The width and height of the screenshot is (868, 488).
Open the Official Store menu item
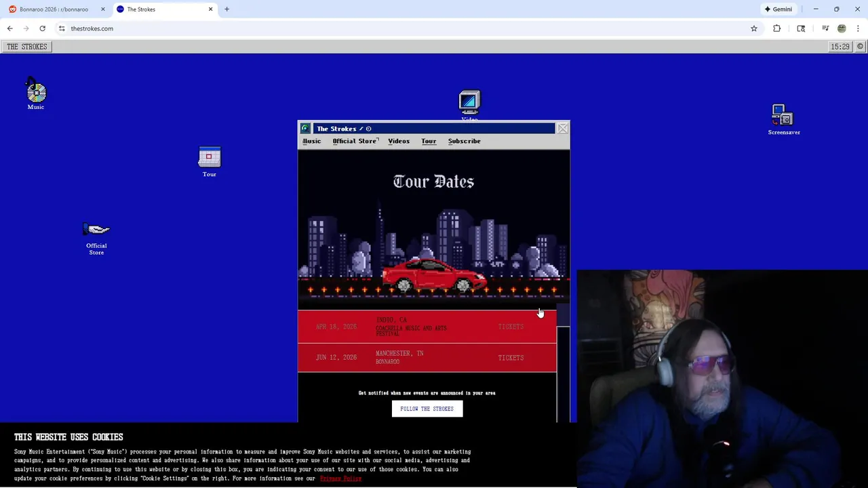[355, 141]
